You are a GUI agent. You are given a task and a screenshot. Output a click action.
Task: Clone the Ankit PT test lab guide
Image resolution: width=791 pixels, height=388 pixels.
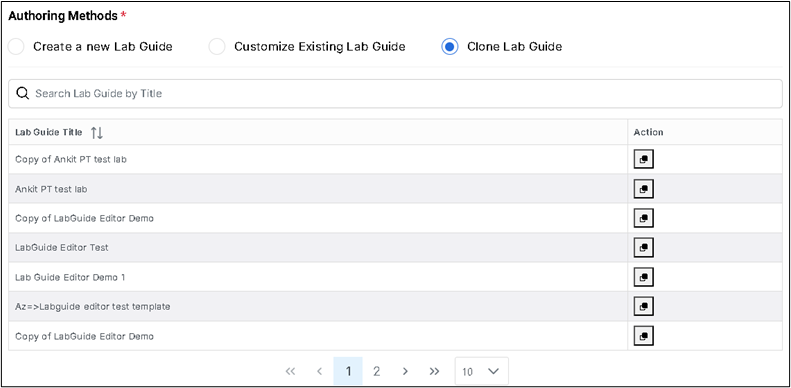click(x=643, y=189)
